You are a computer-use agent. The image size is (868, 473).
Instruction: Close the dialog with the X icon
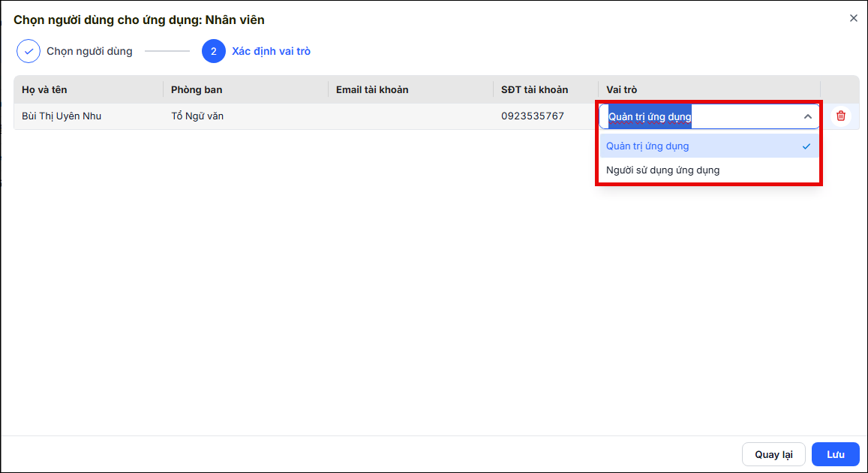pos(853,18)
